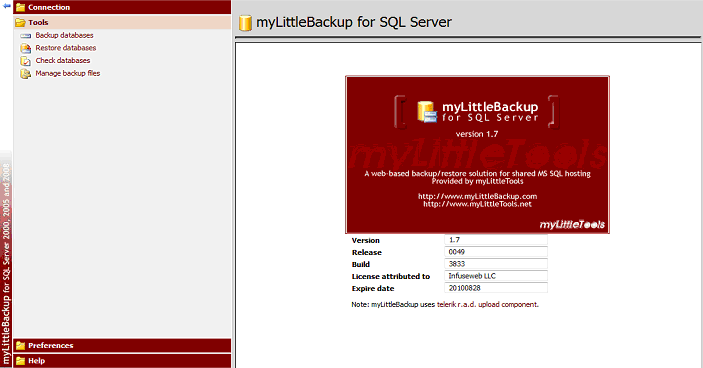Visit http://www.myLittleTools.net link

tap(477, 204)
